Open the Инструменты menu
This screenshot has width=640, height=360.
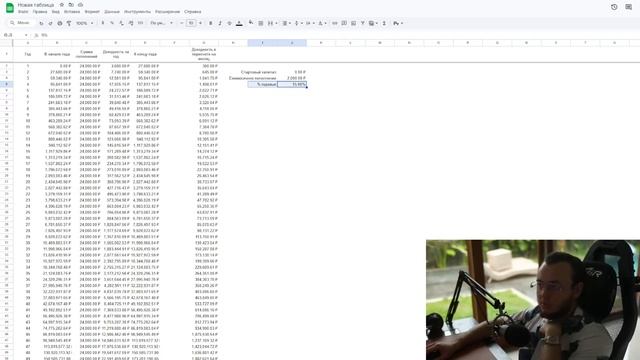coord(137,12)
